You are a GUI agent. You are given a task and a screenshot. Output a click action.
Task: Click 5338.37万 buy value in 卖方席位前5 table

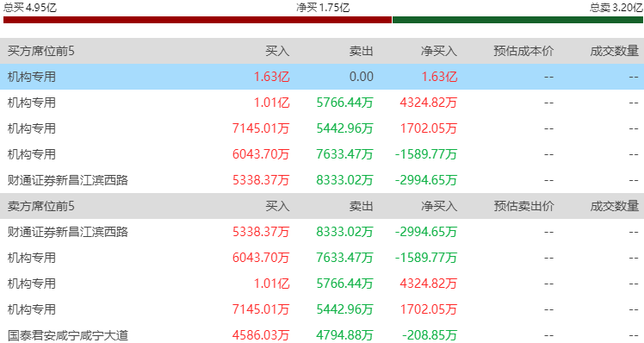261,232
